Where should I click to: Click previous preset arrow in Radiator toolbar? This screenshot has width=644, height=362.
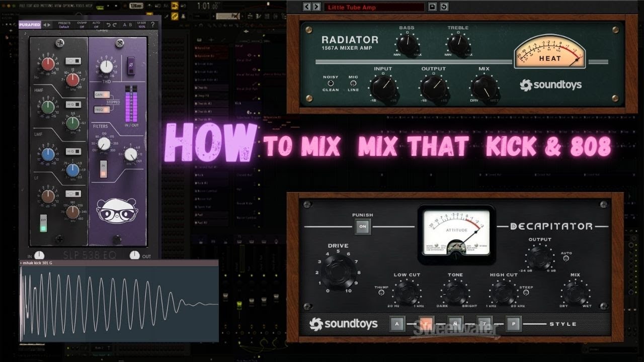tap(306, 7)
